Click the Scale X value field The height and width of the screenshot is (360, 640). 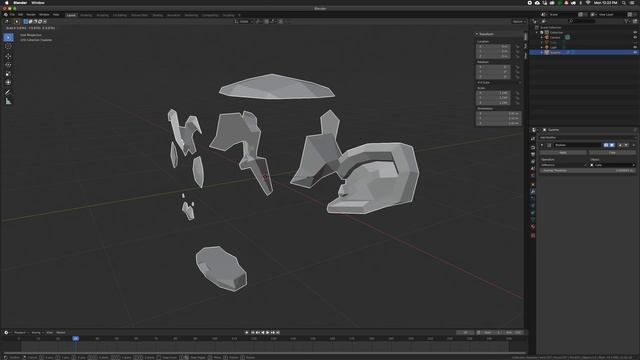tap(493, 93)
